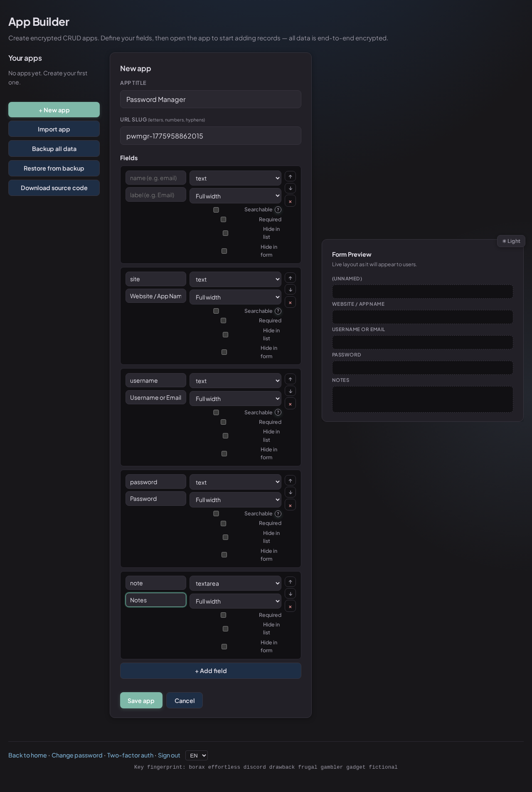Screen dimensions: 532x792
Task: Click Import app
Action: click(x=54, y=129)
